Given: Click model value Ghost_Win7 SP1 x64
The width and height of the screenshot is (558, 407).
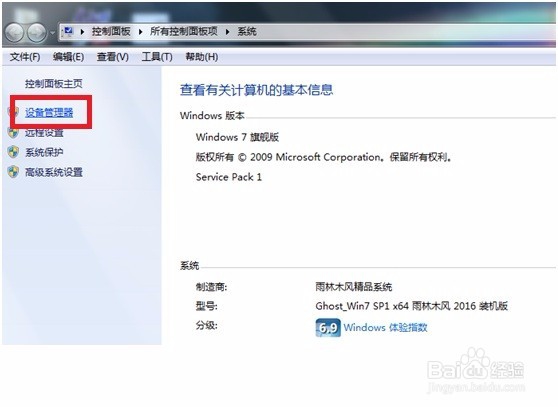Looking at the screenshot, I should (411, 306).
